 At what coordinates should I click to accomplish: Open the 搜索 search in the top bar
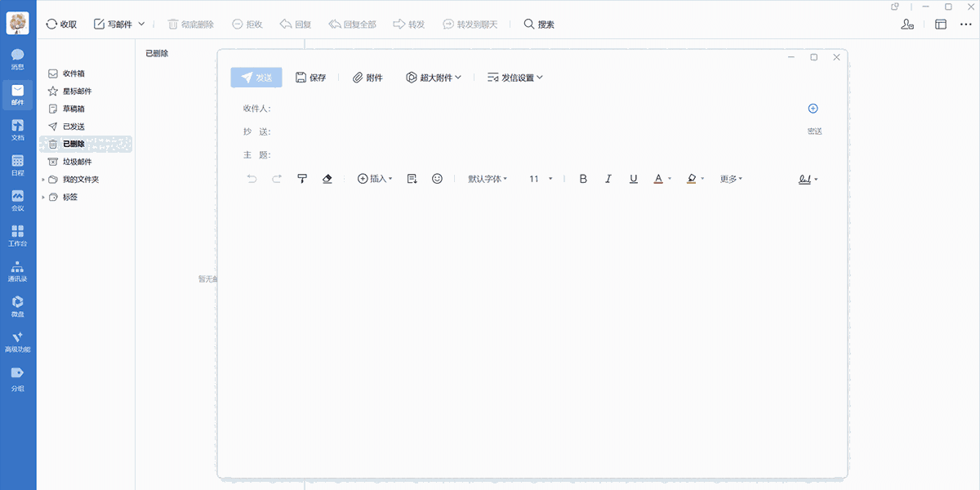tap(538, 24)
